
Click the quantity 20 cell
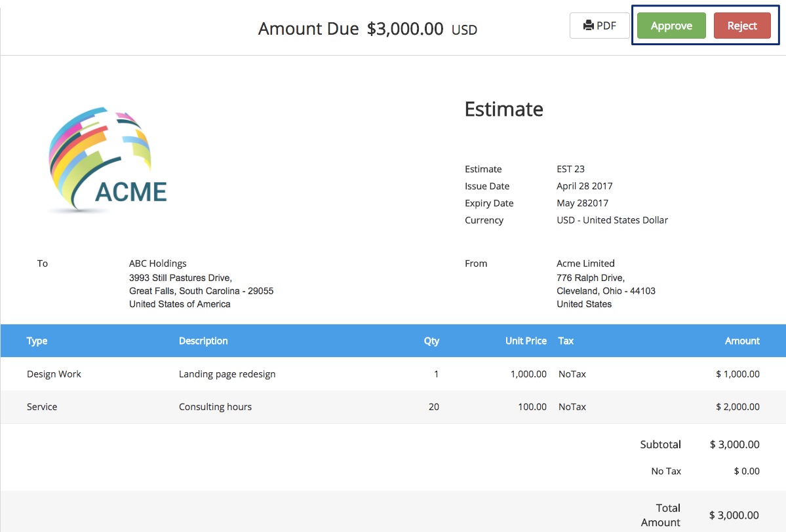(x=433, y=407)
